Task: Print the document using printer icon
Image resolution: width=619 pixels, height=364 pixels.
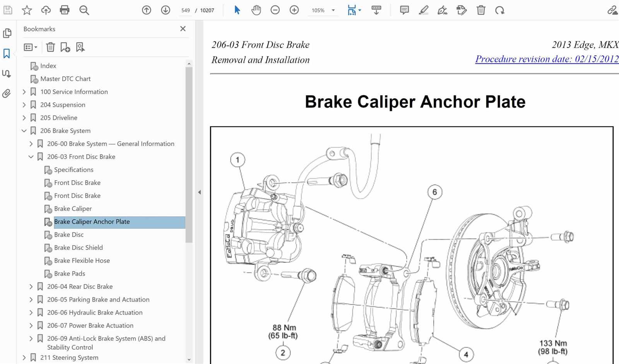Action: (65, 10)
